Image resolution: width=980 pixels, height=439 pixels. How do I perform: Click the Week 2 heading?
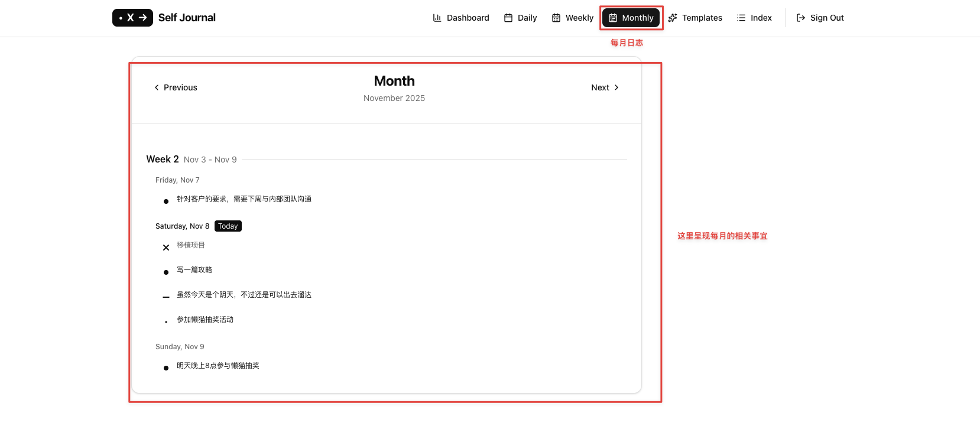tap(163, 159)
